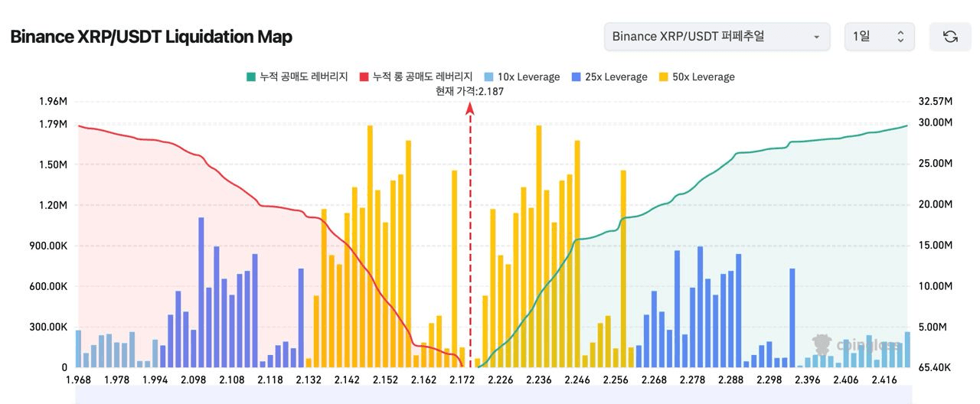Click the refresh icon button

pyautogui.click(x=950, y=37)
